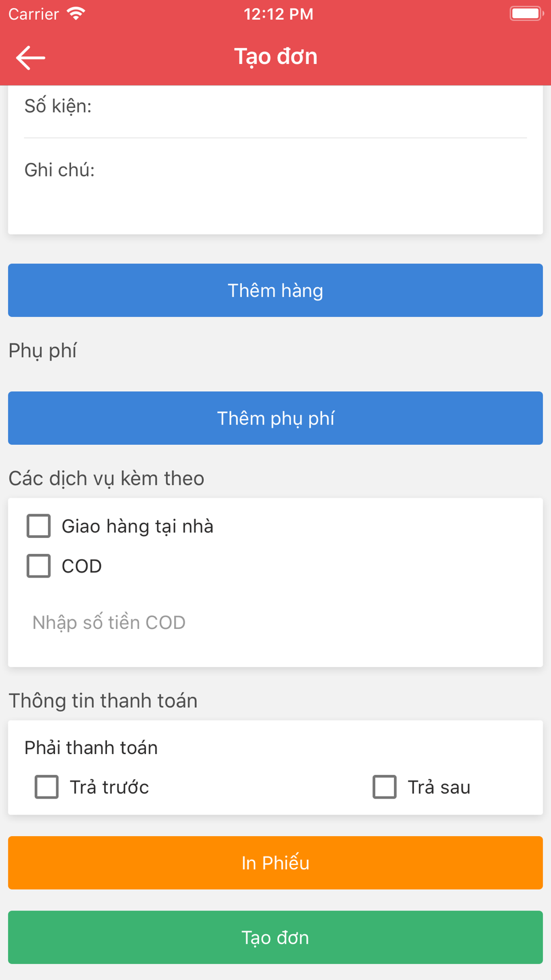Select the Trả trước checkbox
Image resolution: width=551 pixels, height=980 pixels.
[47, 787]
